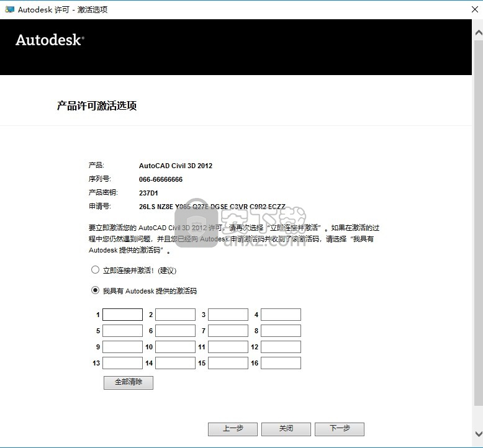Click activation code field 12
The image size is (483, 448).
point(281,347)
